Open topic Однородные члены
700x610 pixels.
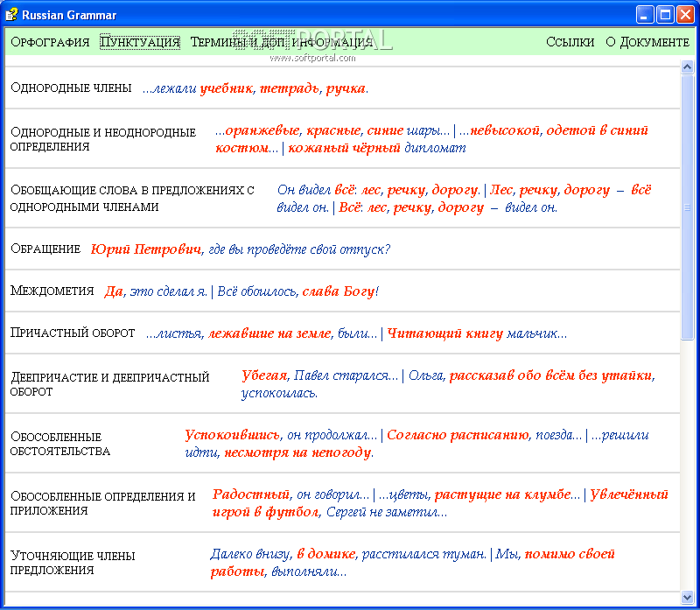[71, 88]
